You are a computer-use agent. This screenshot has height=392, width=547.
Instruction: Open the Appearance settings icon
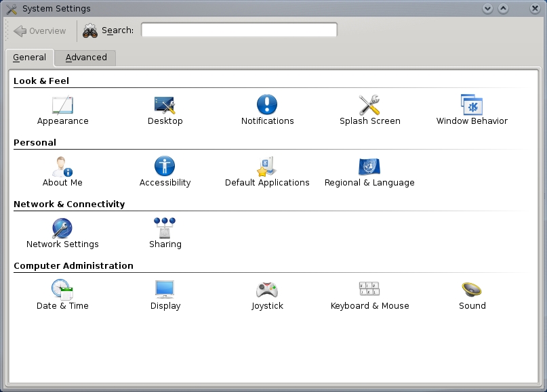coord(62,106)
